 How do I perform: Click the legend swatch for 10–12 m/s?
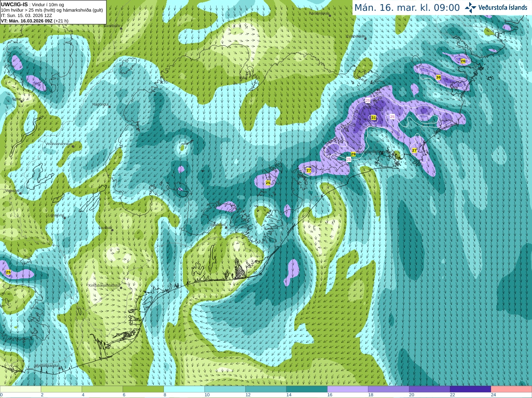pyautogui.click(x=225, y=389)
